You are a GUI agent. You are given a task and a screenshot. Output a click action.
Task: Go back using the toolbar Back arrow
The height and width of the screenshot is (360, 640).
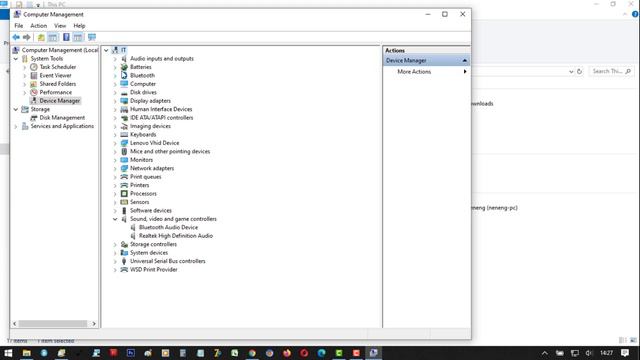point(16,37)
